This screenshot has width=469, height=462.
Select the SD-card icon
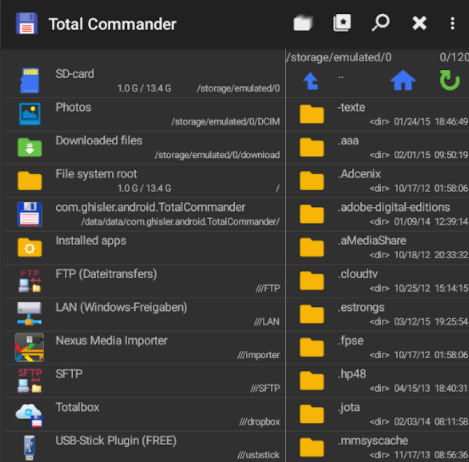(30, 80)
